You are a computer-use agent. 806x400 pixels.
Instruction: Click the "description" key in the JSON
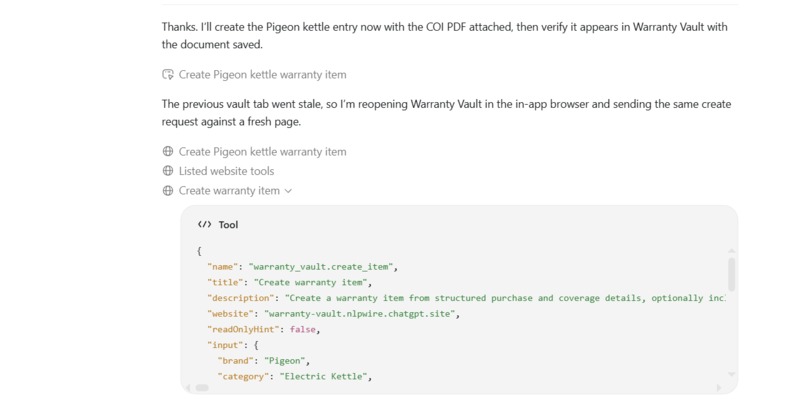pyautogui.click(x=239, y=298)
